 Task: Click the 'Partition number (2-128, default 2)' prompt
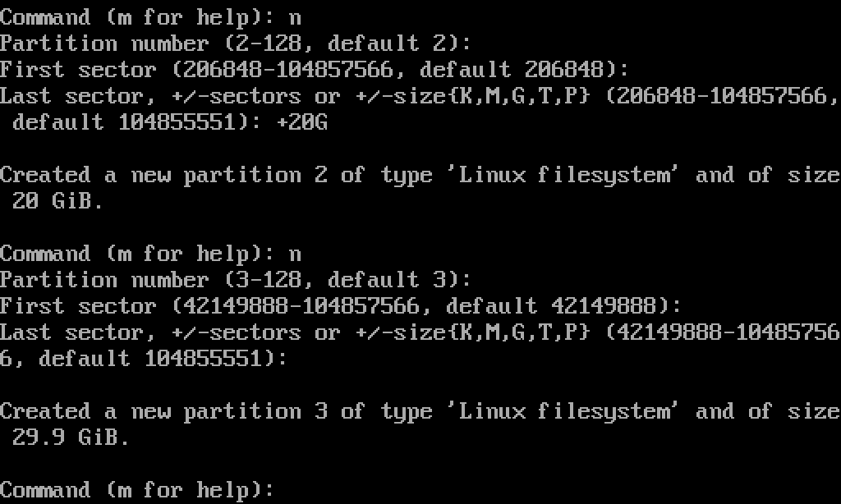pyautogui.click(x=236, y=44)
